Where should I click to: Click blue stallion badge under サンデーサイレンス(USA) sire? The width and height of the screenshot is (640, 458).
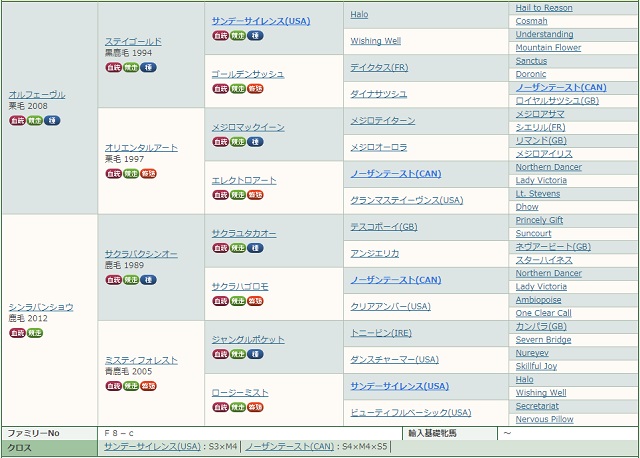pyautogui.click(x=255, y=36)
